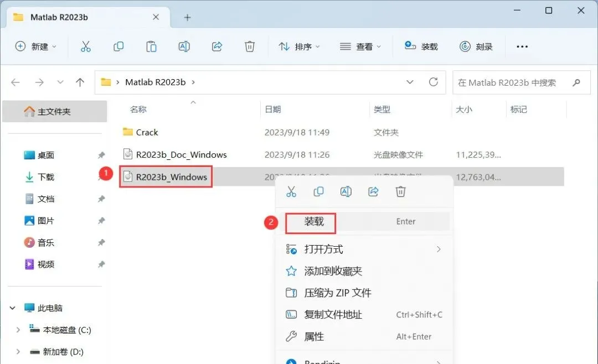
Task: Select 此电脑 in sidebar
Action: [x=50, y=308]
